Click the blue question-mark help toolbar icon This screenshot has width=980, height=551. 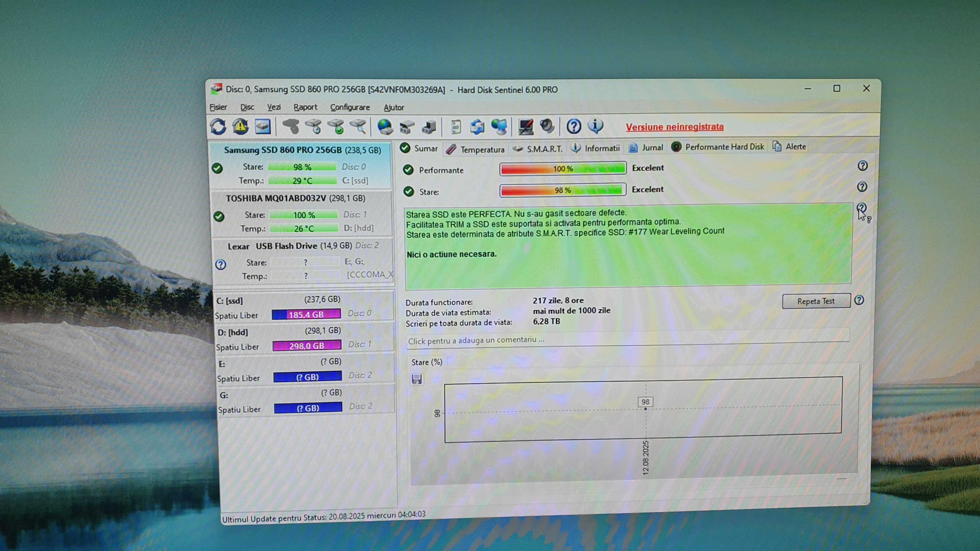pyautogui.click(x=574, y=126)
